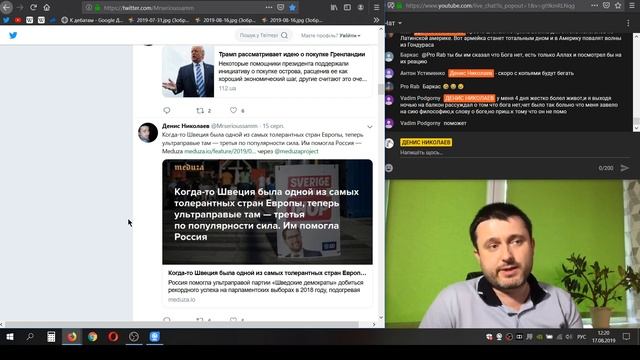Click the '15 серп.' tweet timestamp

coord(273,126)
